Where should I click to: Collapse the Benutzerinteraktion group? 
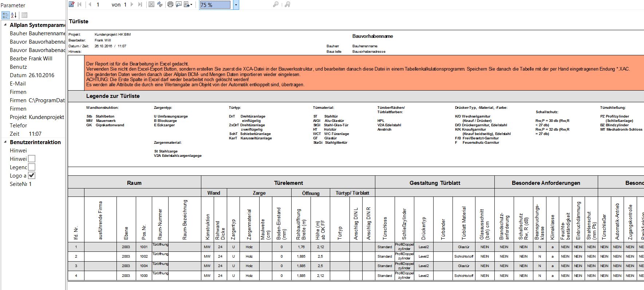(x=5, y=142)
